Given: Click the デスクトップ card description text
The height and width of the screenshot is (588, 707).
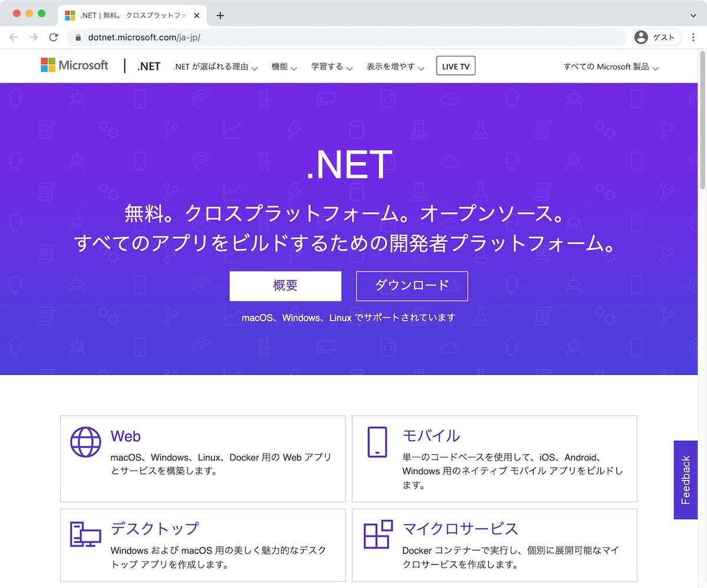Looking at the screenshot, I should pos(219,557).
